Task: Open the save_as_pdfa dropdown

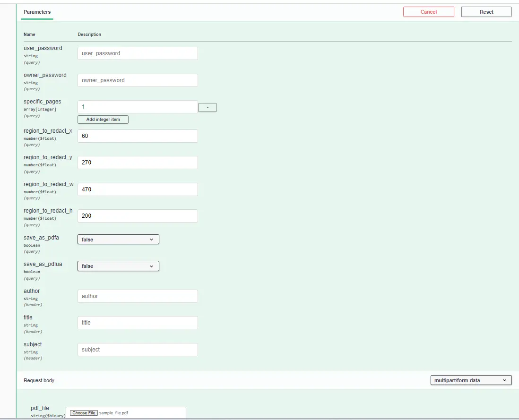Action: click(118, 240)
